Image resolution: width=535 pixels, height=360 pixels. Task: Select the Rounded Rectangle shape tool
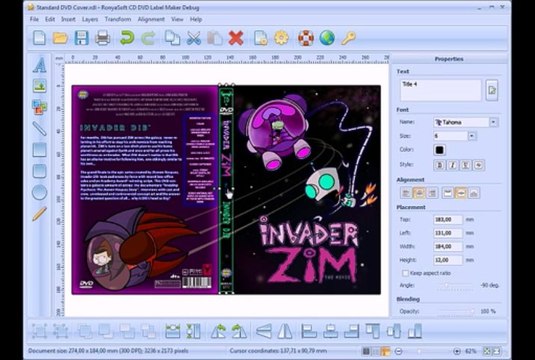[40, 171]
